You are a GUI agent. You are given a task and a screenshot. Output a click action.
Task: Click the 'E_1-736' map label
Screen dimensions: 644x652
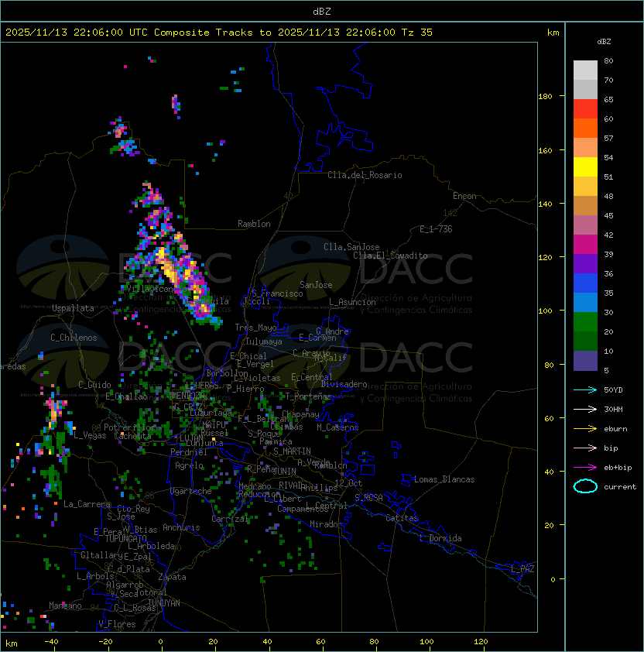436,229
